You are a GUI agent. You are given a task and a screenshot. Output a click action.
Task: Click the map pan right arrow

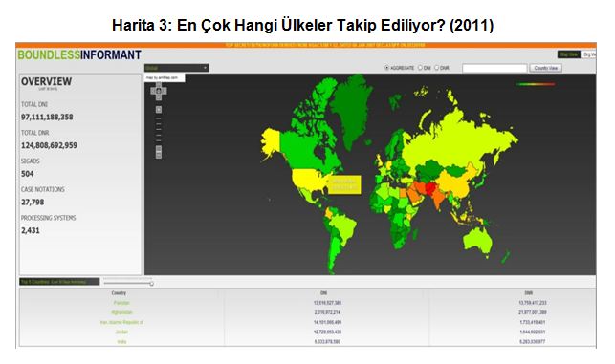pos(165,91)
